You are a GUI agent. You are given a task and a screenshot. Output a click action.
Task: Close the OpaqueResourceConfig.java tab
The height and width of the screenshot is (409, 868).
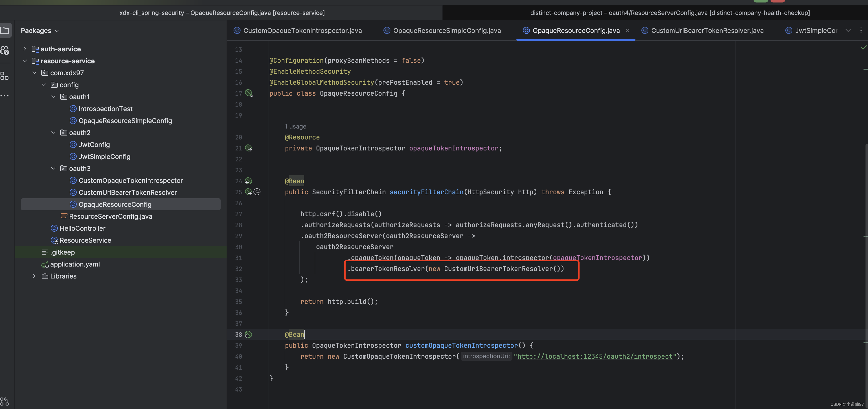pyautogui.click(x=627, y=30)
